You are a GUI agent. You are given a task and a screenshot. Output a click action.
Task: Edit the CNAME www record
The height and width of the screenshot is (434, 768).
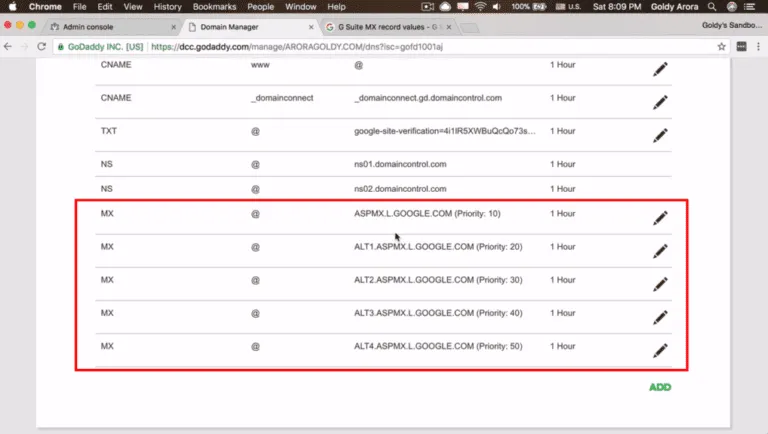click(x=660, y=69)
